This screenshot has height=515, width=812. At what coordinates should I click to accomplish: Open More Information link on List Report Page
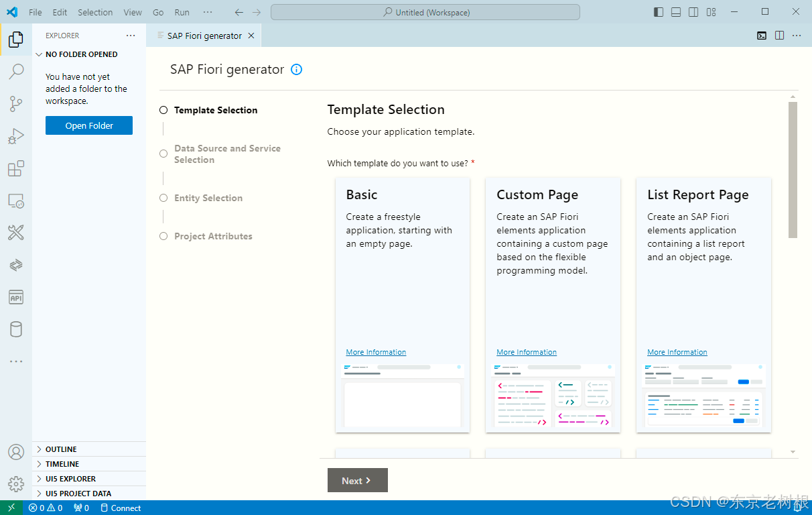click(x=677, y=352)
